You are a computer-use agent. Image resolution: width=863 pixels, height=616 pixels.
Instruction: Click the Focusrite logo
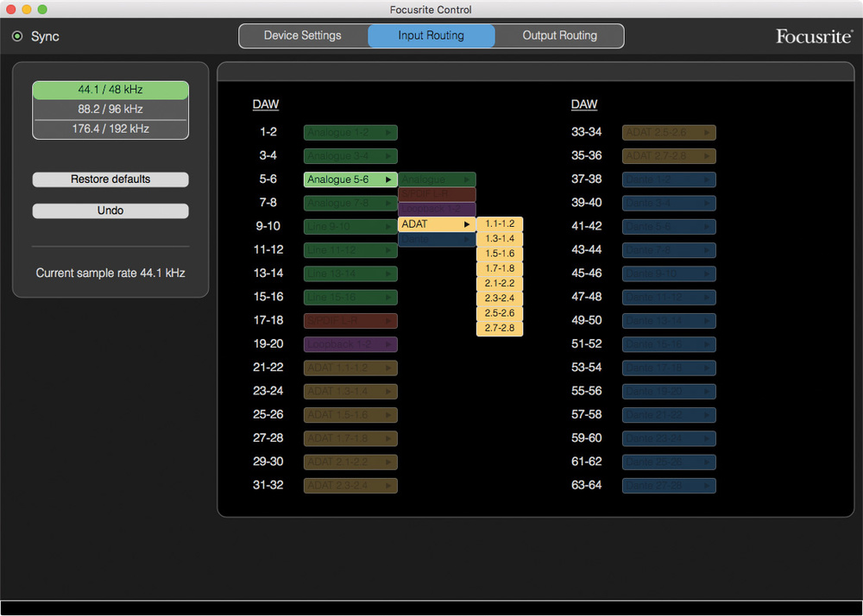click(813, 36)
